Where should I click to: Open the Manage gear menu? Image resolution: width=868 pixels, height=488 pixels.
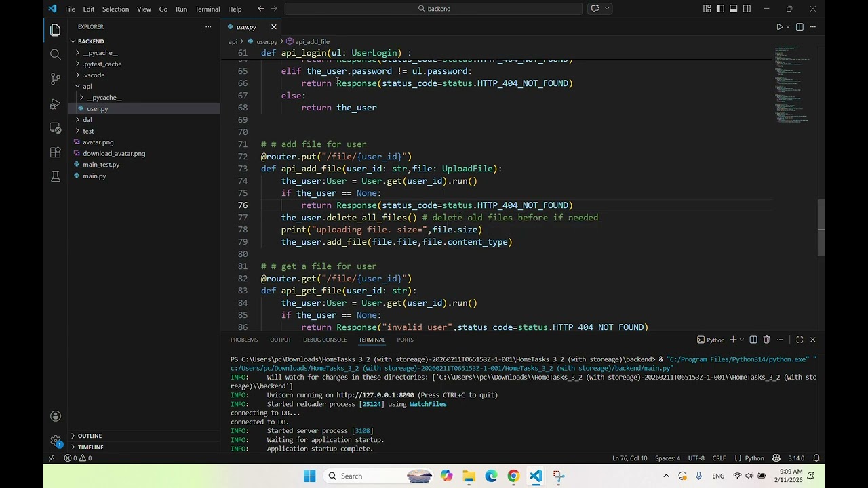(x=56, y=441)
